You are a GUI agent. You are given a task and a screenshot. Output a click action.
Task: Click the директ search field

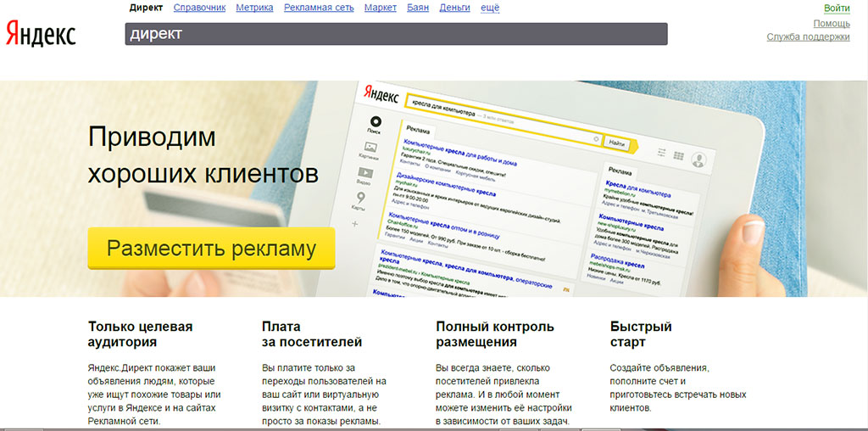(397, 34)
